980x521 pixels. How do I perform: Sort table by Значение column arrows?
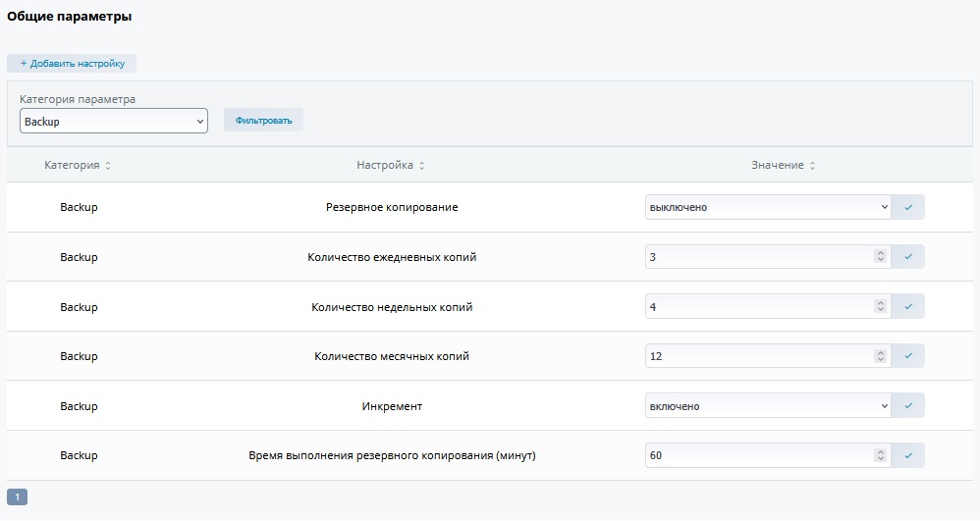coord(812,166)
